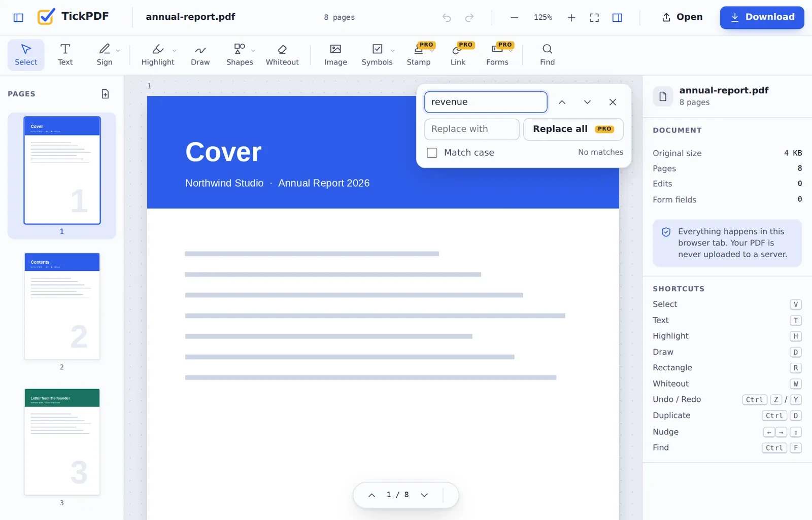Go to previous page in page navigator
Screen dimensions: 812x520
click(x=371, y=495)
